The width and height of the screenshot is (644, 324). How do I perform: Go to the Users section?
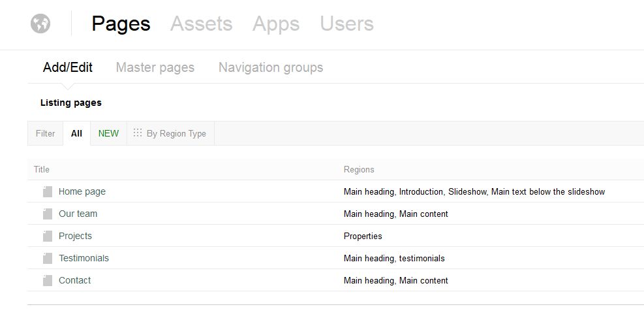[x=346, y=24]
